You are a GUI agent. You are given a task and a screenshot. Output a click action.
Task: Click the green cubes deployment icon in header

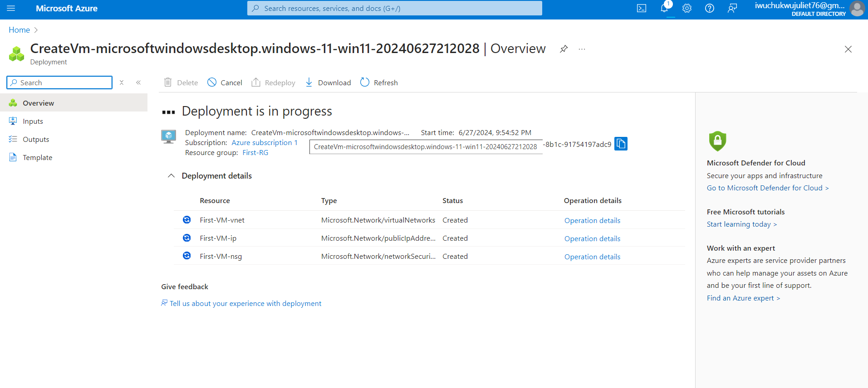[x=17, y=54]
